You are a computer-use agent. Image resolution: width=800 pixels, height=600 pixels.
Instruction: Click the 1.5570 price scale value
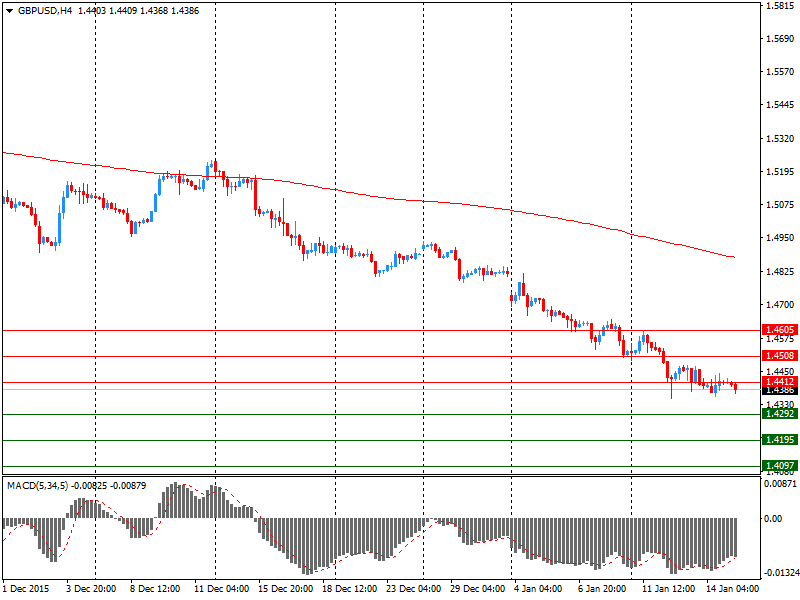tap(780, 72)
